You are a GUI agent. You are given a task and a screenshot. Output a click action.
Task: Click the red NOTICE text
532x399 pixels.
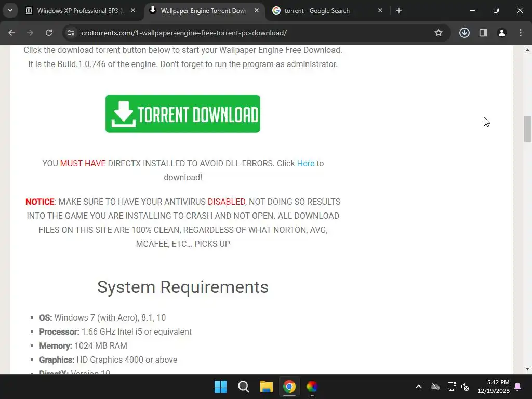point(40,202)
